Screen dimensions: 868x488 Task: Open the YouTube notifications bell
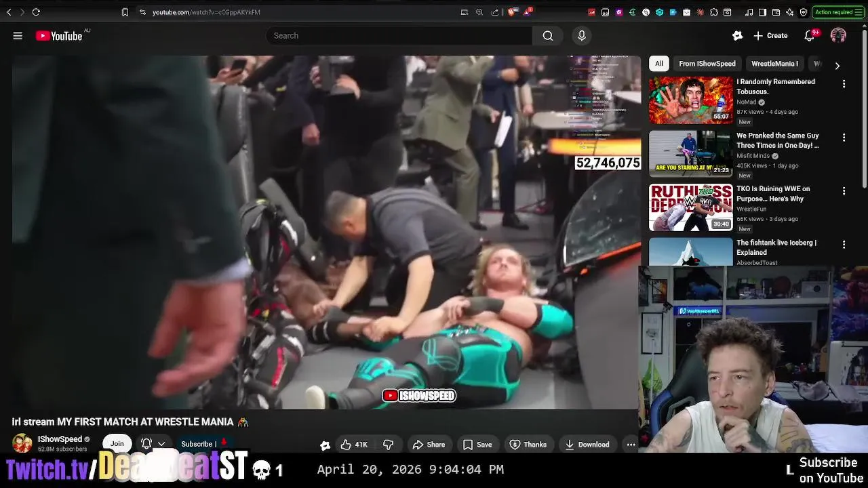[809, 36]
